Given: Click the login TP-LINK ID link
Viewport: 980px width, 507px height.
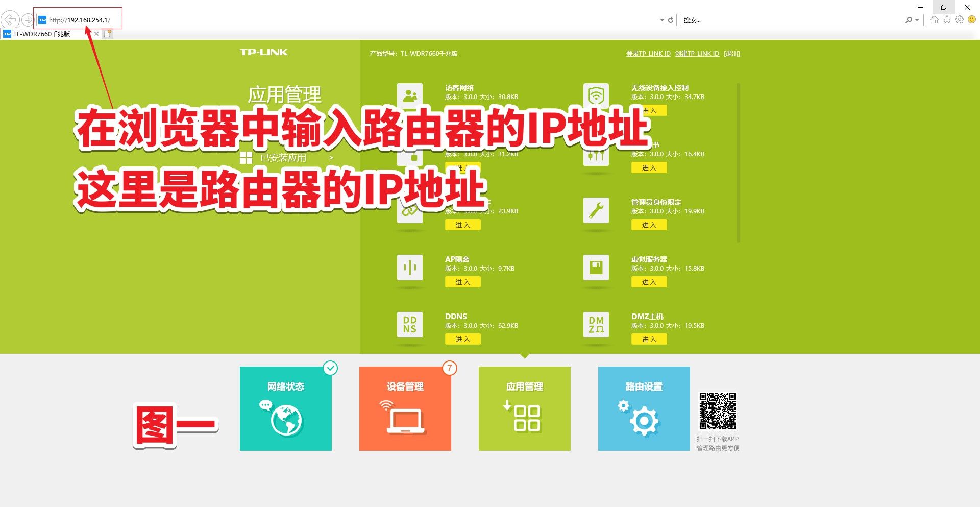Looking at the screenshot, I should coord(648,54).
